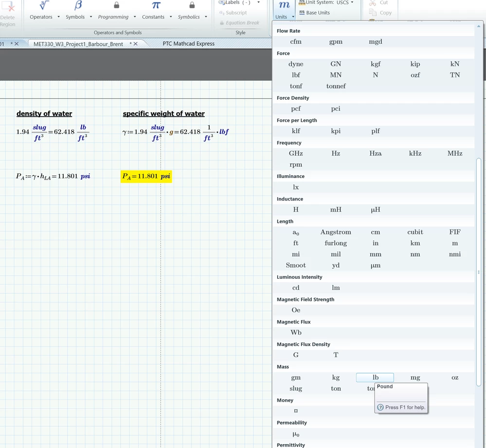
Task: Select the μ₀ permeability unit
Action: point(296,434)
